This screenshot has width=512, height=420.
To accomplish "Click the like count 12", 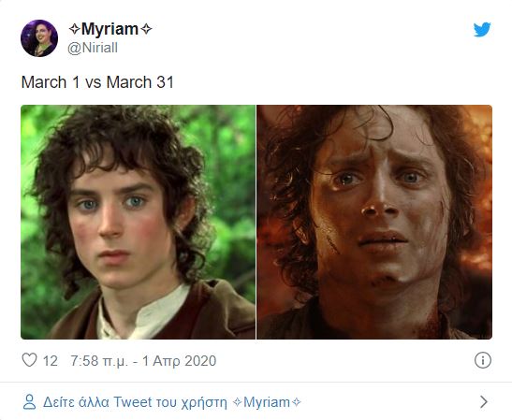I will [51, 361].
